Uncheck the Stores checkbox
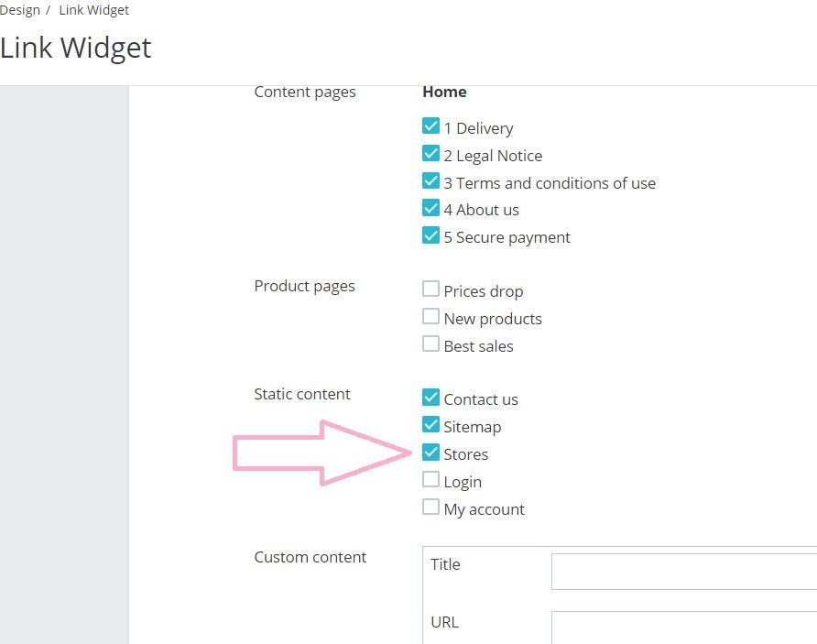 tap(430, 453)
